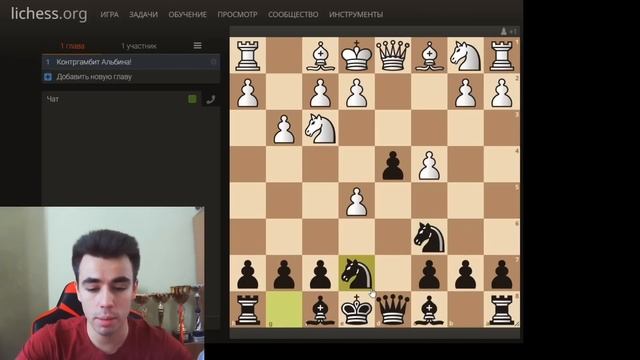
Task: Click 'Добавить новую главу' button
Action: point(131,77)
